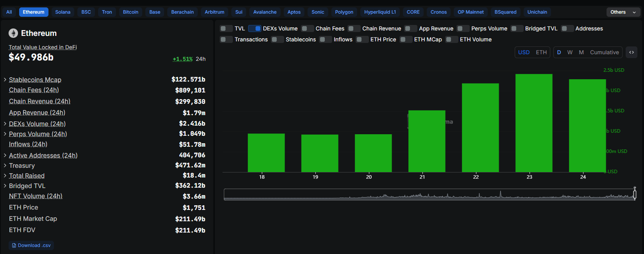This screenshot has height=254, width=644.
Task: Turn on App Revenue toggle
Action: click(x=411, y=28)
